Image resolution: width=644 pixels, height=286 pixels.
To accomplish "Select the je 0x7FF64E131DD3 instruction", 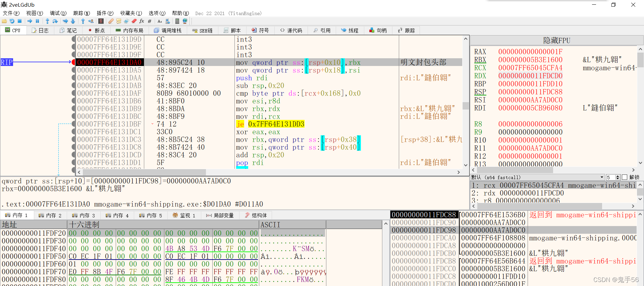I will tap(270, 124).
